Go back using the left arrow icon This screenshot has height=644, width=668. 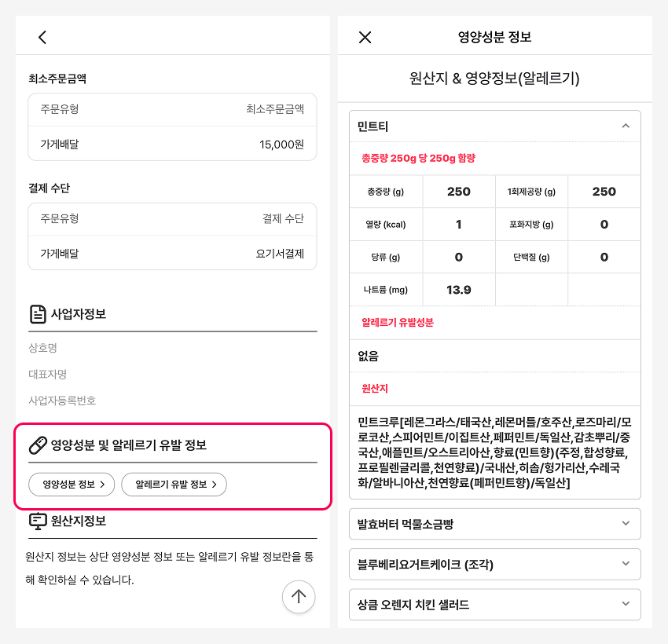tap(42, 37)
